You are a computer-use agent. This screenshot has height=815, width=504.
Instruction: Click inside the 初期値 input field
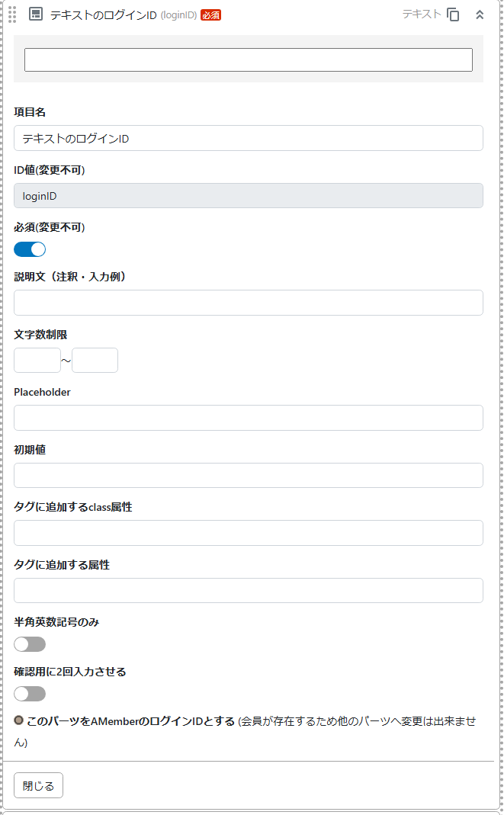point(248,475)
